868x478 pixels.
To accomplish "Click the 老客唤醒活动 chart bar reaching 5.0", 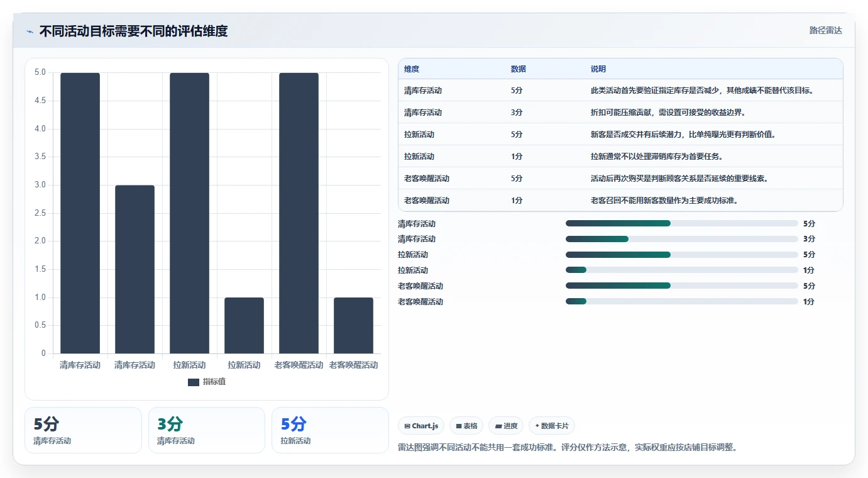I will point(299,213).
